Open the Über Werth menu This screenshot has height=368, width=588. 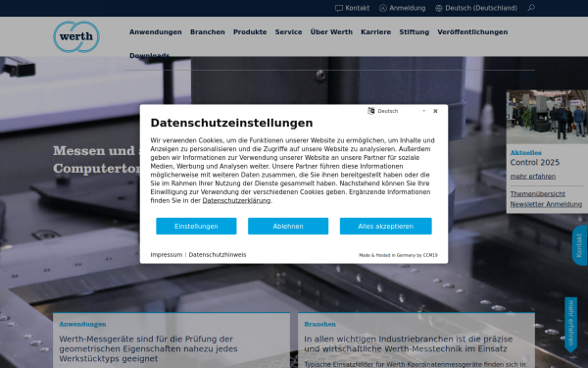click(331, 32)
